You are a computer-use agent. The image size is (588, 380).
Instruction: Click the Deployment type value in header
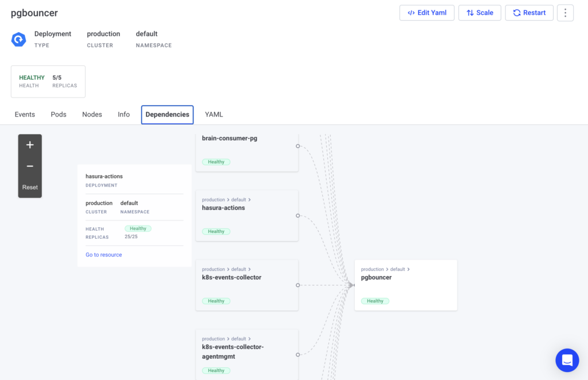(x=52, y=34)
